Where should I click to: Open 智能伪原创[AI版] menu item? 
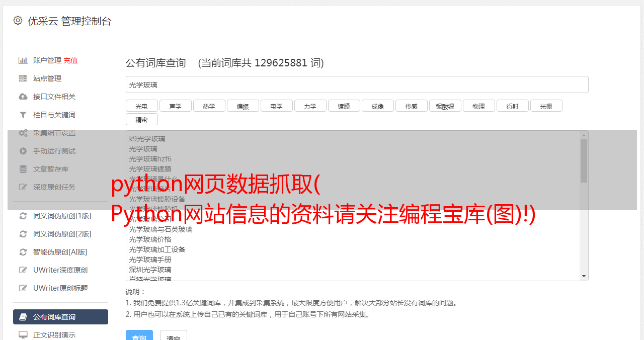(x=60, y=252)
